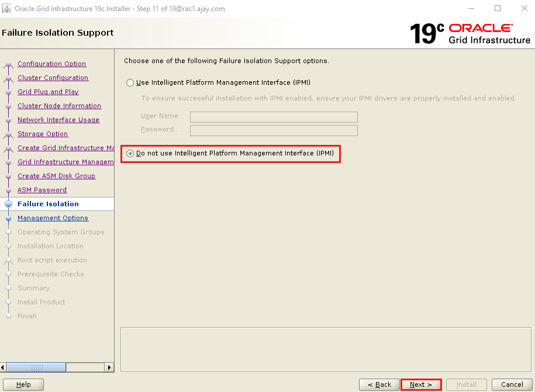535x392 pixels.
Task: Go to Create ASM Disk Group step
Action: tap(56, 176)
